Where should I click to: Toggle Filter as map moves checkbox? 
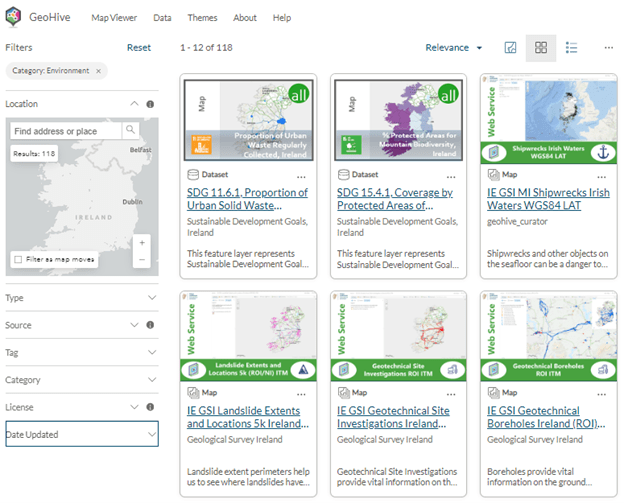pos(18,259)
